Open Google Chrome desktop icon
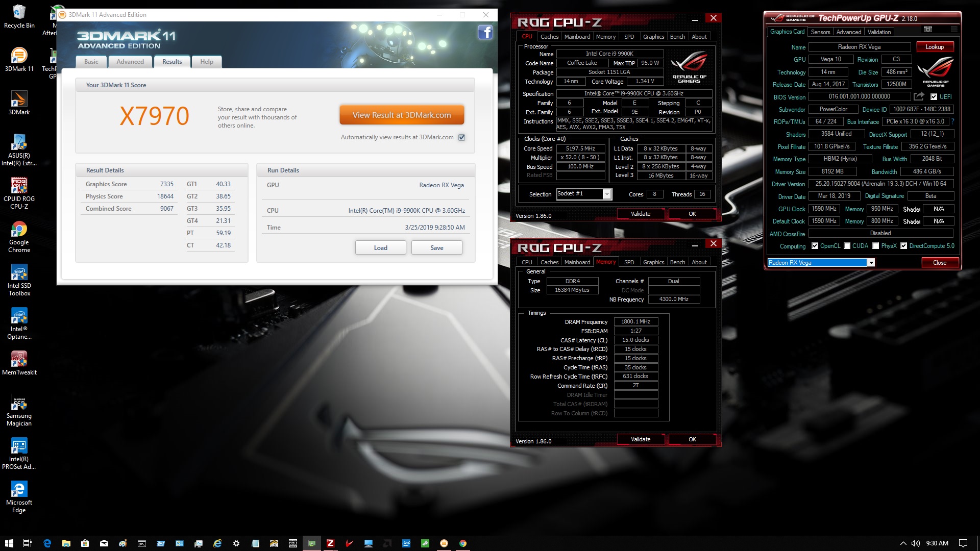The height and width of the screenshot is (551, 980). coord(19,237)
